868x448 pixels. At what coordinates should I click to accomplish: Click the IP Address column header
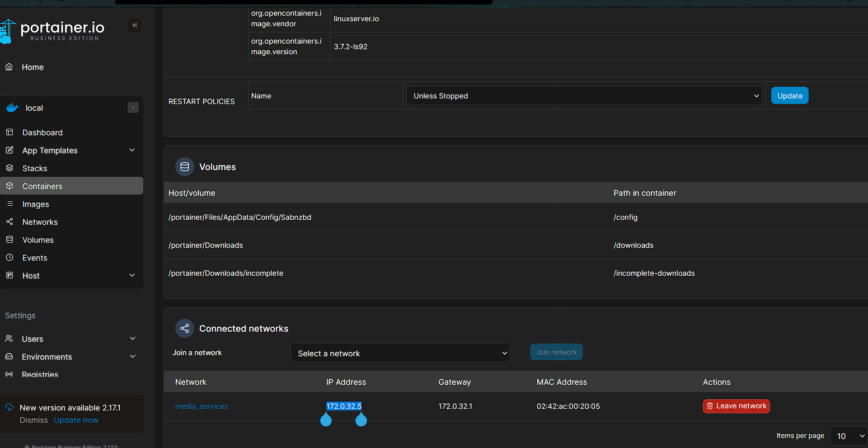point(346,382)
